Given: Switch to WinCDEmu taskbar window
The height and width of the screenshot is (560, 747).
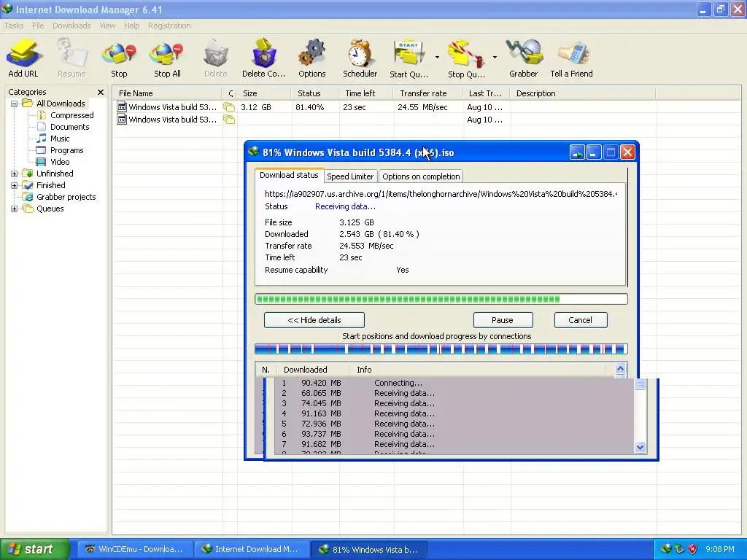Looking at the screenshot, I should pyautogui.click(x=135, y=549).
